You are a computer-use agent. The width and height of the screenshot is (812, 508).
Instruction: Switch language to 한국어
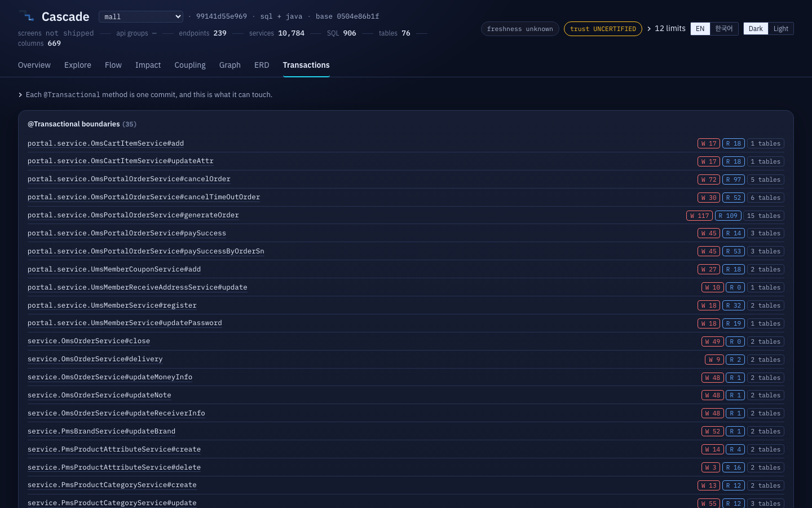click(723, 29)
